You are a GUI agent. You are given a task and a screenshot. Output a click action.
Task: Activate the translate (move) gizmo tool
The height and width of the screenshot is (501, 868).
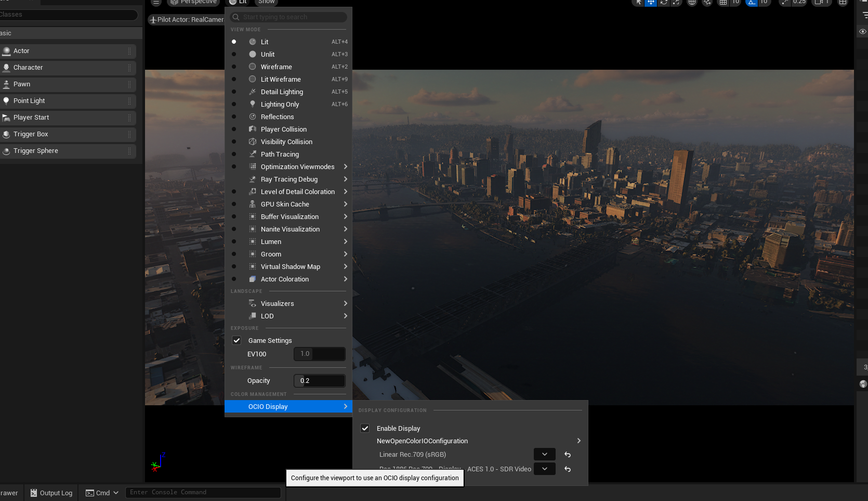pyautogui.click(x=651, y=2)
